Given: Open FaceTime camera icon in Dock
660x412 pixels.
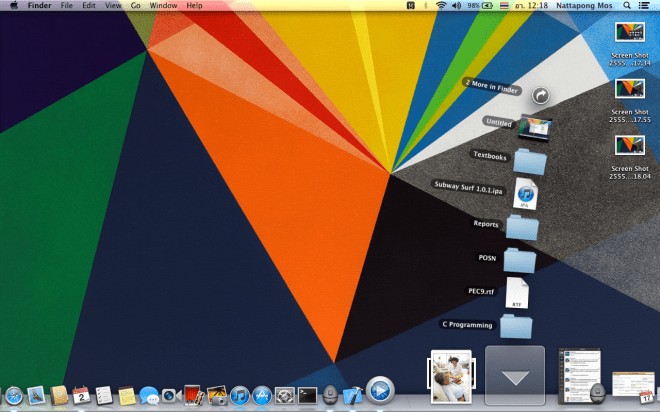Looking at the screenshot, I should (171, 396).
